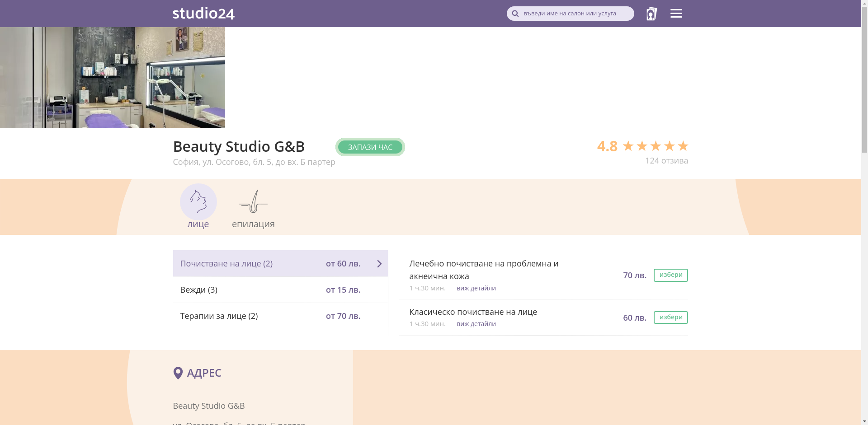Select the epilation hair follicle icon
Viewport: 868px width, 425px height.
click(x=253, y=201)
